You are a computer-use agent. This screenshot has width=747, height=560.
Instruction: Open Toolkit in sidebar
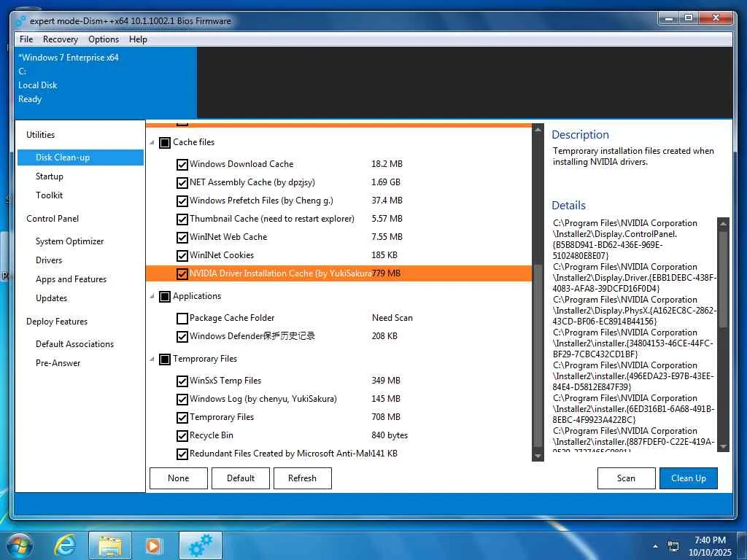[x=49, y=195]
